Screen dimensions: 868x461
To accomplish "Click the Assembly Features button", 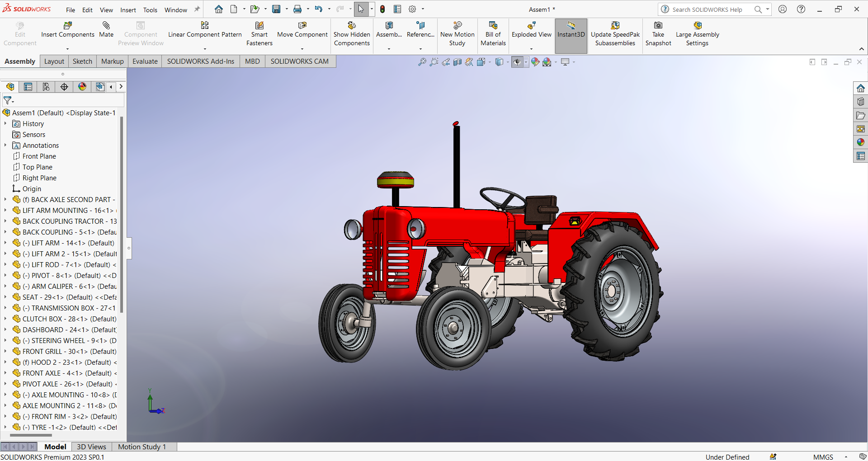I will pyautogui.click(x=389, y=30).
